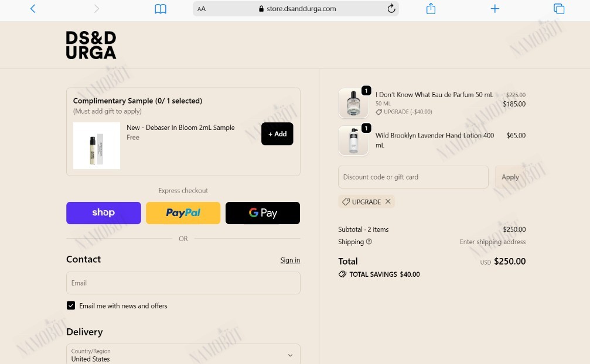Open a new tab with plus icon
Image resolution: width=590 pixels, height=364 pixels.
[x=495, y=9]
